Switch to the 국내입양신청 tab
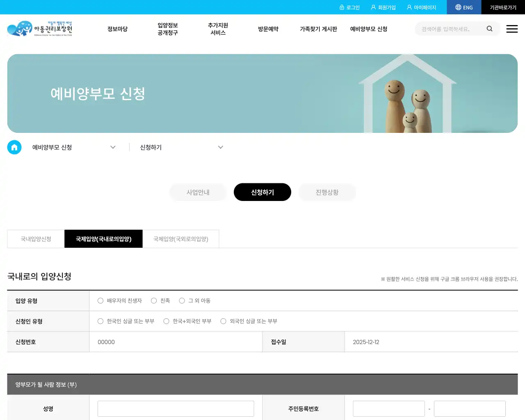 pyautogui.click(x=35, y=239)
